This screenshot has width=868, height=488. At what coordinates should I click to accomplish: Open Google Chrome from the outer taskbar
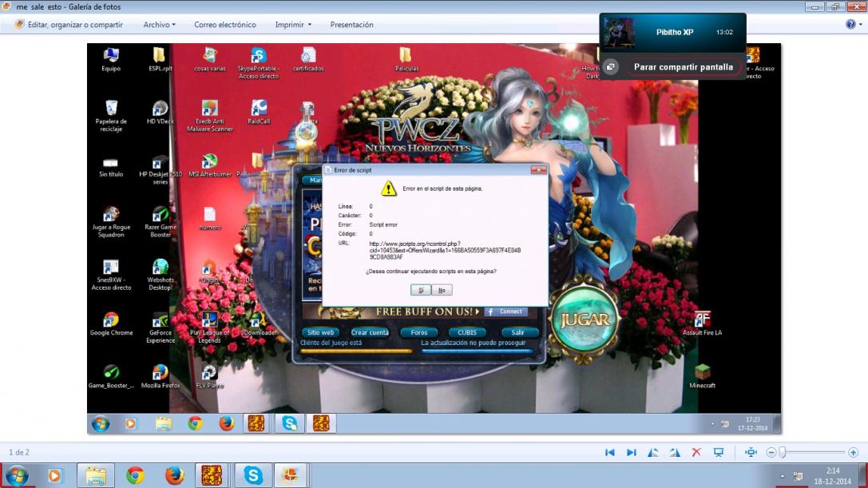click(134, 475)
